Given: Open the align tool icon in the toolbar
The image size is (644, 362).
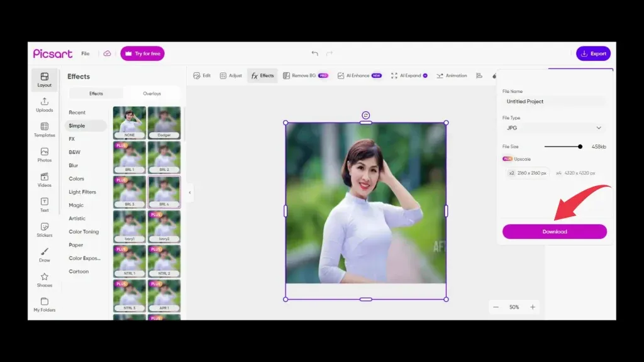Looking at the screenshot, I should [x=479, y=75].
